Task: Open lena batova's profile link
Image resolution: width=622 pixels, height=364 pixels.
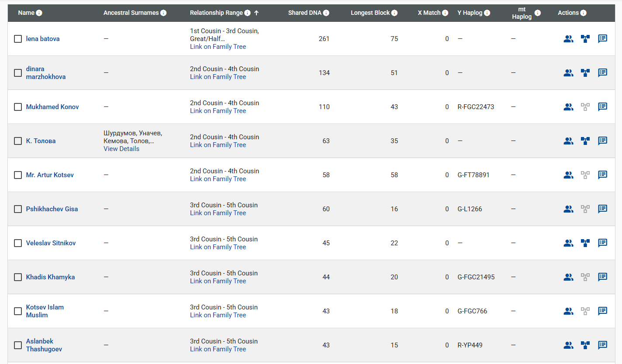Action: coord(43,39)
